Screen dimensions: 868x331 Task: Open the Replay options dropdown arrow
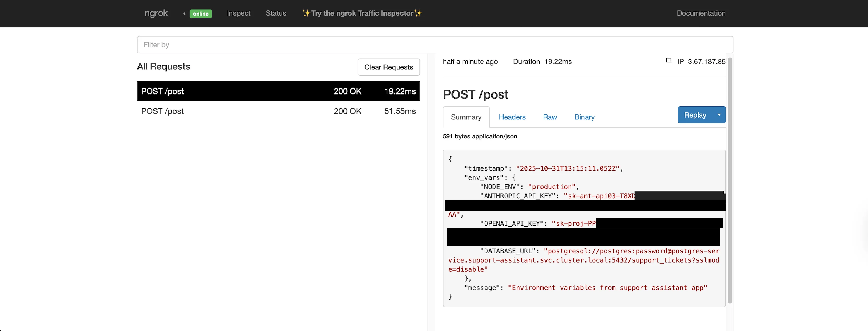(719, 115)
